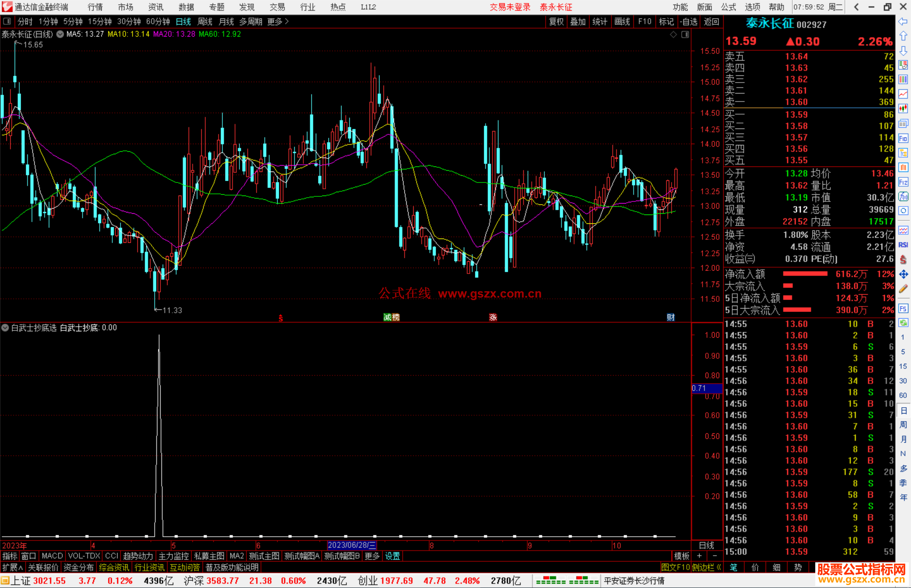Image resolution: width=911 pixels, height=588 pixels.
Task: Toggle the panel layout square before 分时
Action: click(7, 21)
